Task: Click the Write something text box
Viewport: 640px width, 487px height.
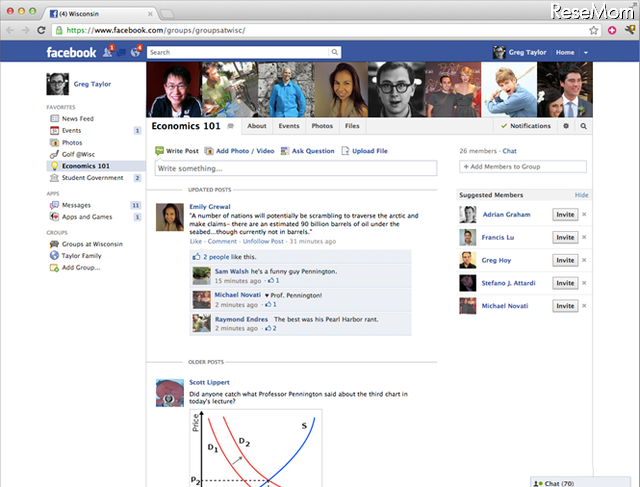Action: coord(295,169)
